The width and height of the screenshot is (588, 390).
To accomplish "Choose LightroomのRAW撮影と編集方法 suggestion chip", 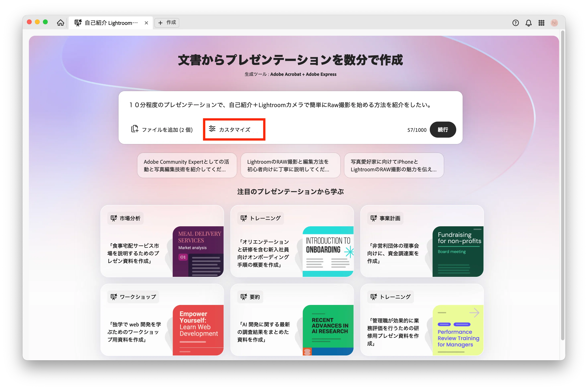I will click(x=290, y=165).
